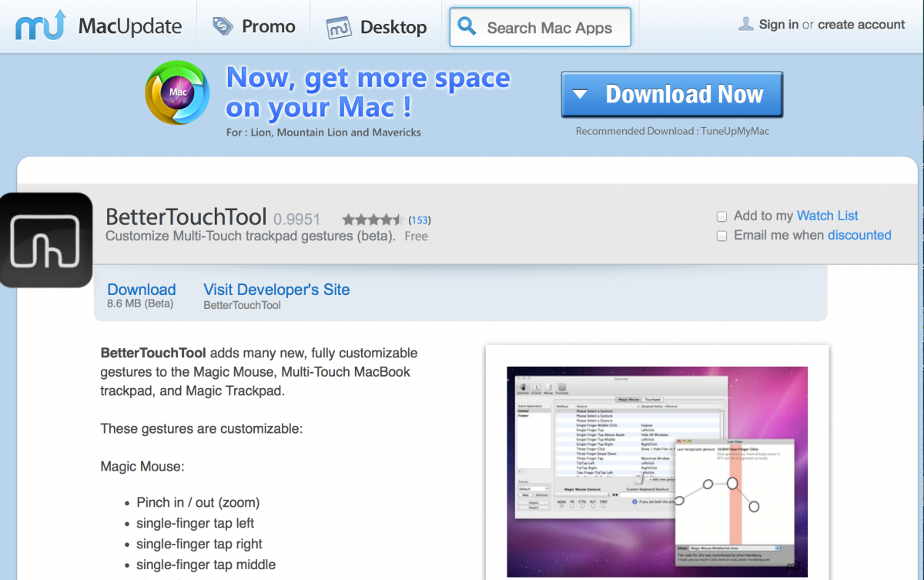924x580 pixels.
Task: Click the 'Free' price label
Action: (x=416, y=236)
